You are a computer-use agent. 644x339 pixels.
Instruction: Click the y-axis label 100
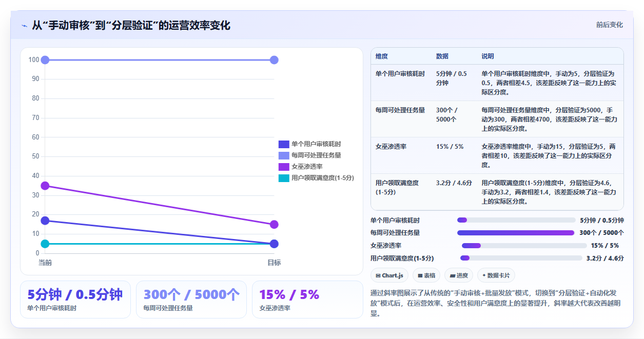click(x=34, y=60)
